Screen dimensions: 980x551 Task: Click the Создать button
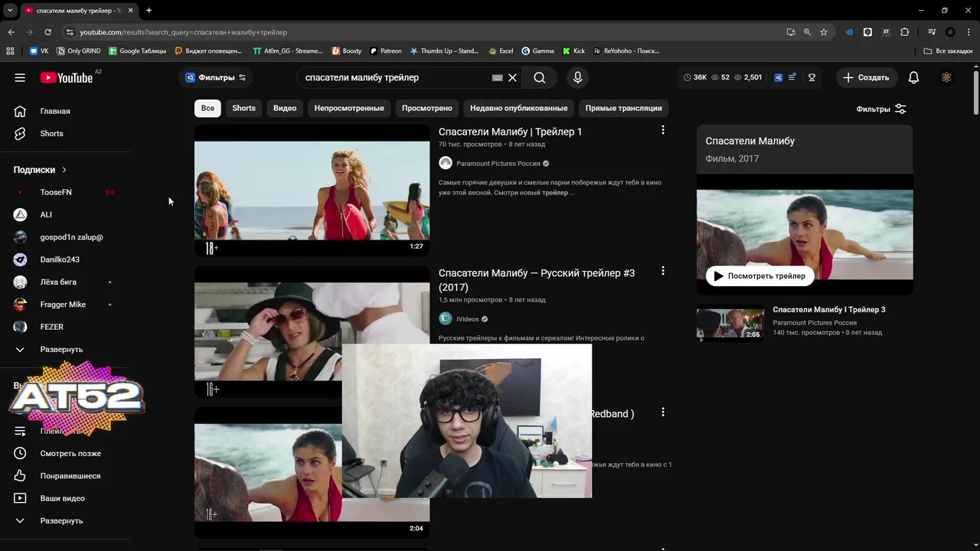point(867,77)
